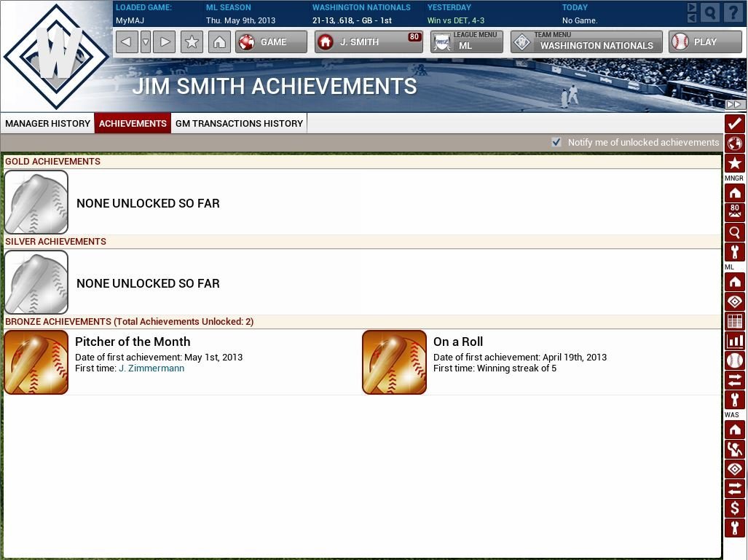Screen dimensions: 748x560
Task: Open the GM Transactions History tab
Action: click(239, 123)
